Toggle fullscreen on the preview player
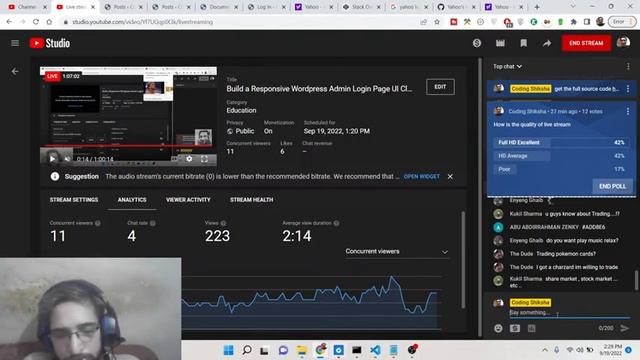Image resolution: width=640 pixels, height=360 pixels. [x=204, y=159]
